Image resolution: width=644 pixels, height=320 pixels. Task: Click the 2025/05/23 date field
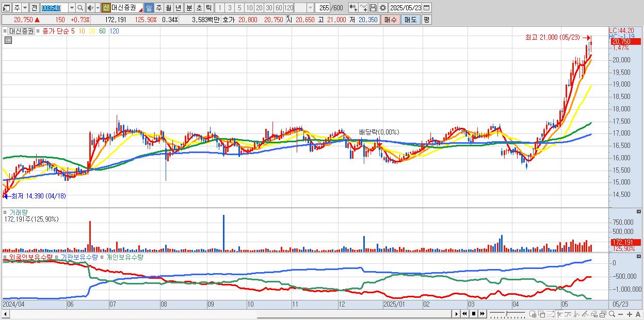[x=406, y=8]
